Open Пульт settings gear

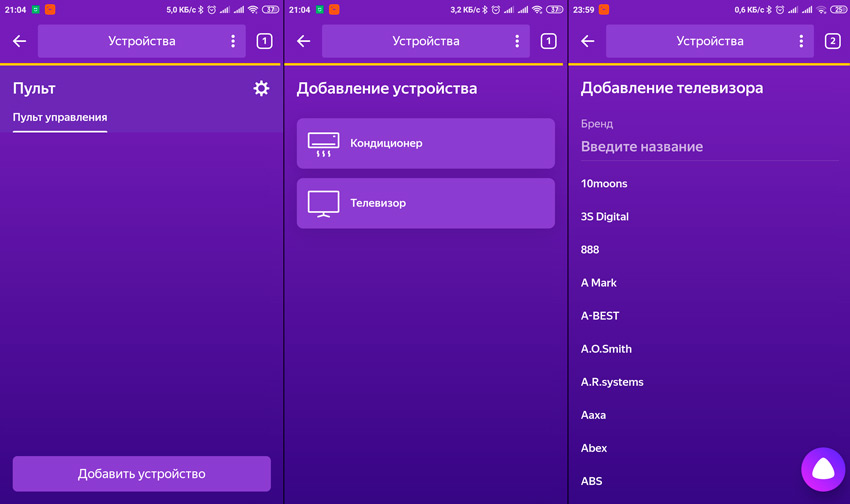261,88
